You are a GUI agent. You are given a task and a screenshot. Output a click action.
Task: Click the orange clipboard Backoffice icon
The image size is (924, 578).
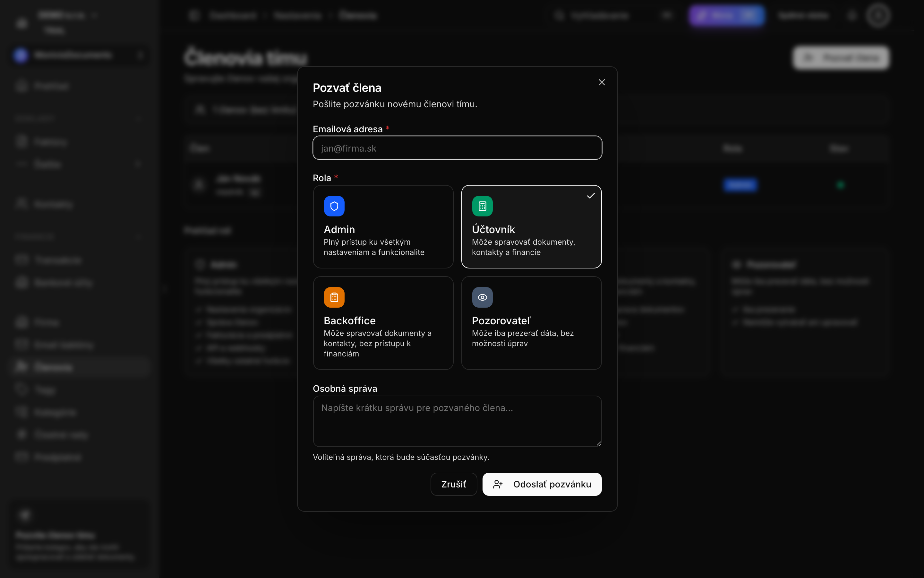coord(334,297)
